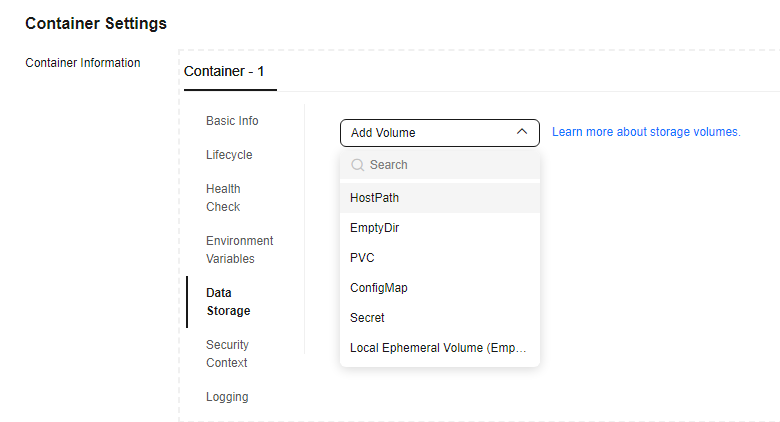Click the search magnifier icon
Screen dimensions: 780x422
coord(357,165)
